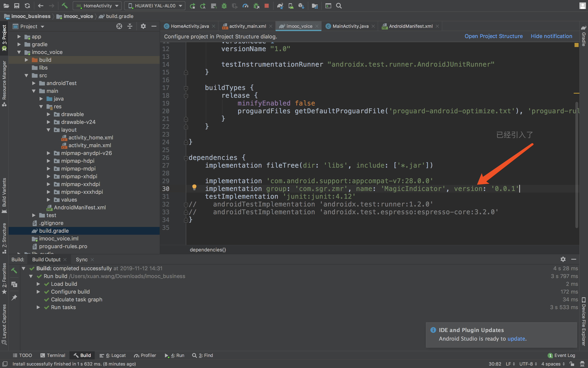Expand the Configure build node

tap(38, 292)
